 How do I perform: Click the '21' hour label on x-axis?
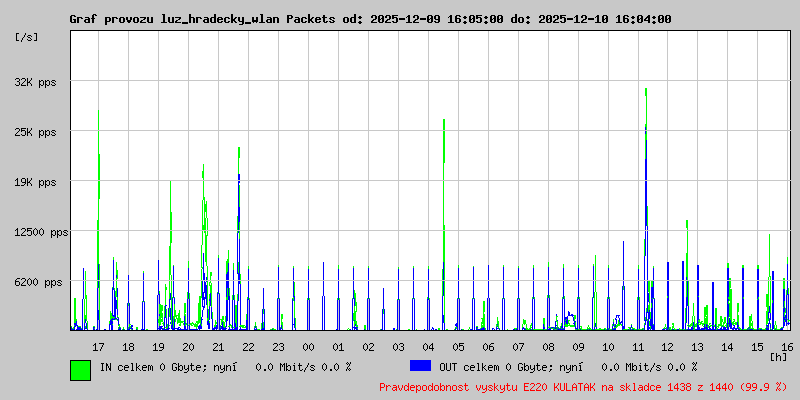pyautogui.click(x=218, y=347)
